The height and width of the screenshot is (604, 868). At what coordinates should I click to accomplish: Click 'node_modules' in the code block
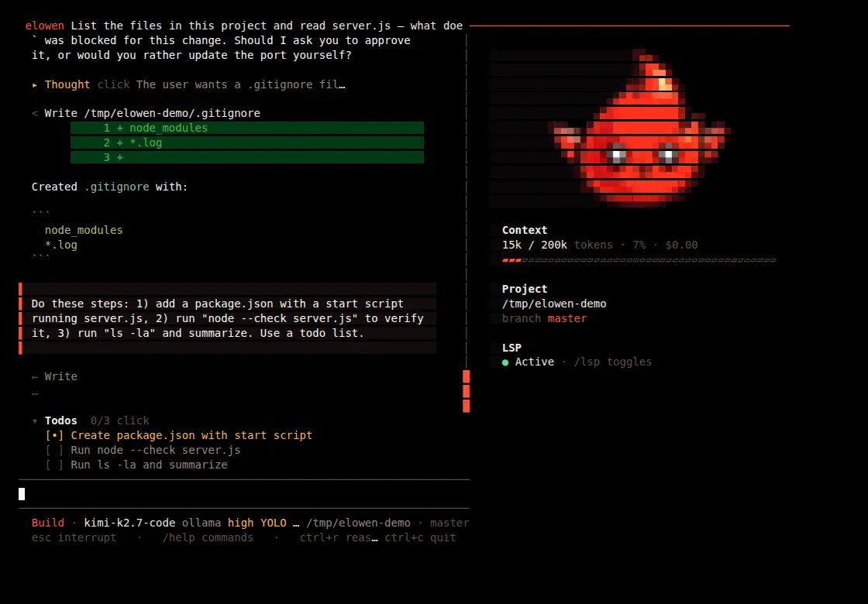[84, 230]
